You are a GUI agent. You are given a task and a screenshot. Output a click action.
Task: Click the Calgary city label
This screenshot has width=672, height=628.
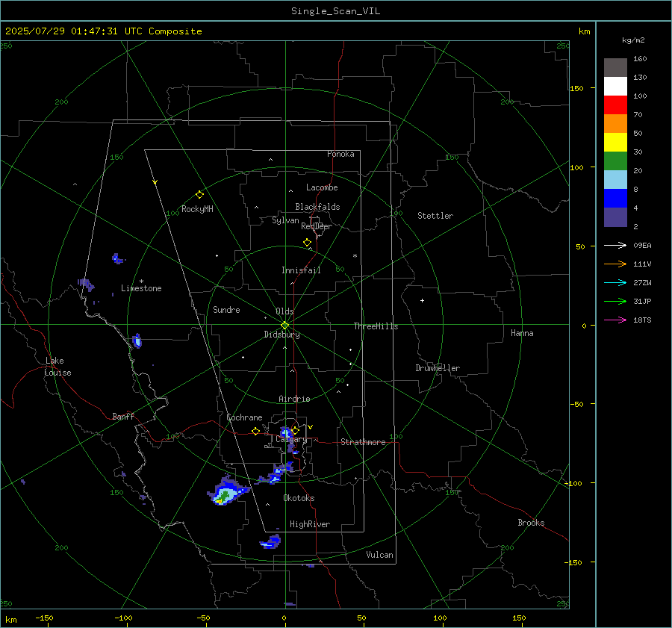coord(291,439)
